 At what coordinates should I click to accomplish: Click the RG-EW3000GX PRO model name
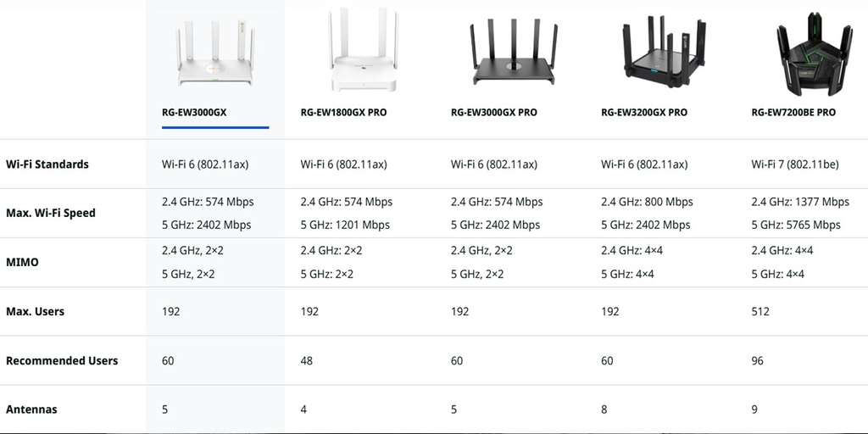point(493,112)
